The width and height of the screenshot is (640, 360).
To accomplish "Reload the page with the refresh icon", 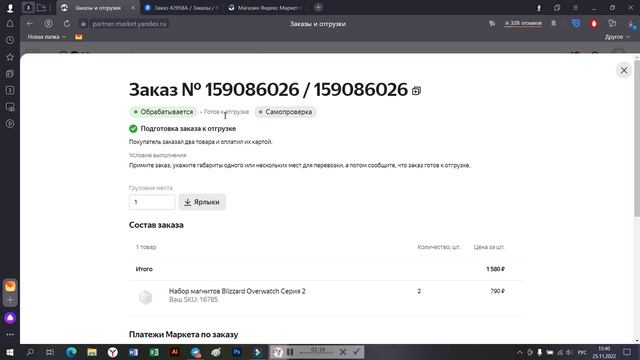I will click(x=67, y=24).
